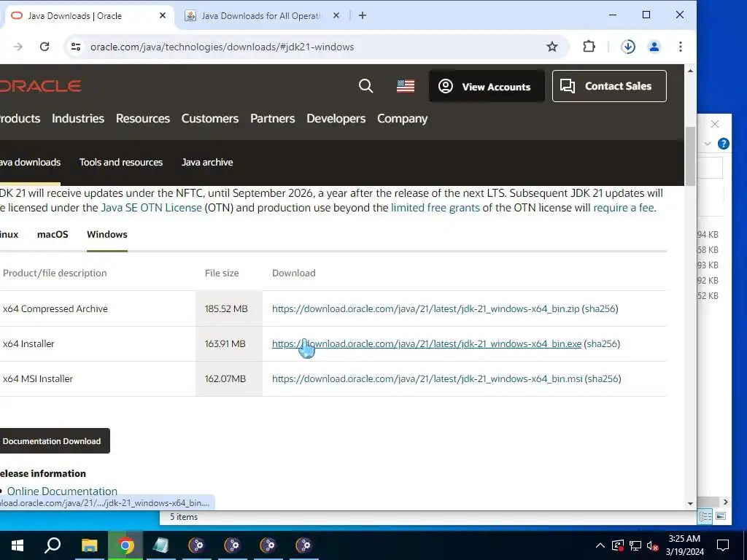The height and width of the screenshot is (560, 747).
Task: Click the Chrome icon in the taskbar
Action: [125, 545]
